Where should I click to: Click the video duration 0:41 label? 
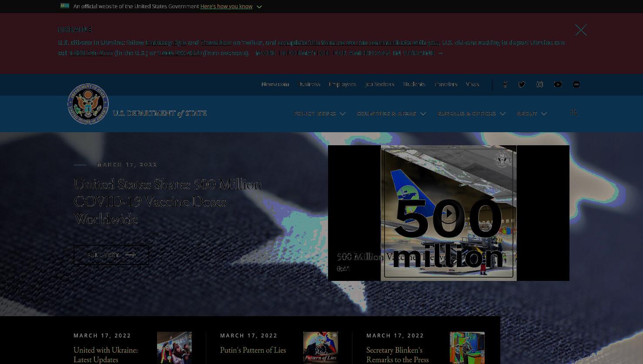[x=343, y=269]
